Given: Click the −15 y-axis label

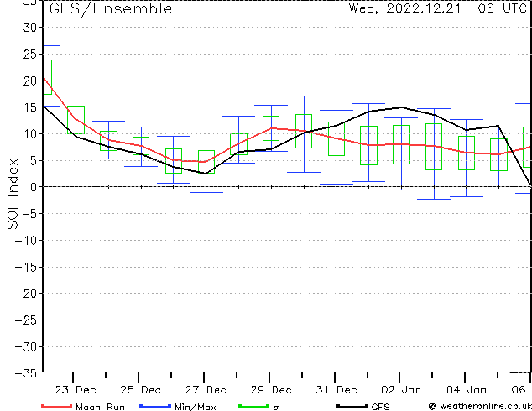Looking at the screenshot, I should click(26, 267).
